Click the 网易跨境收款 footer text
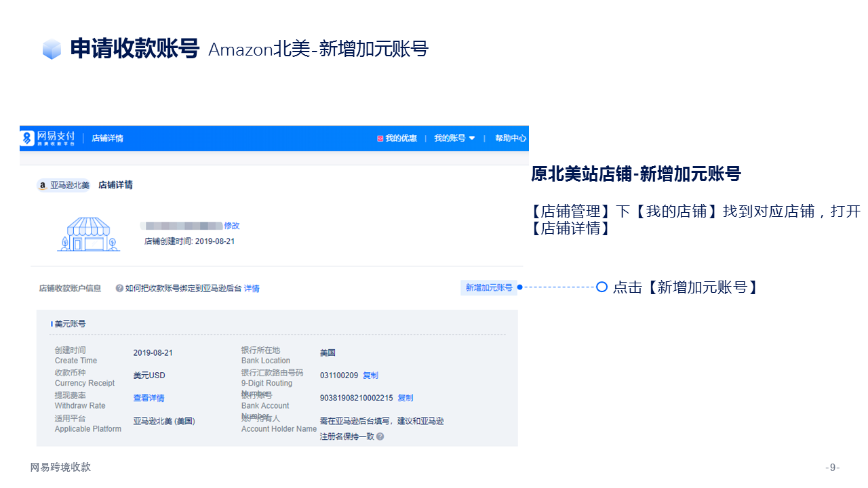The height and width of the screenshot is (488, 868). coord(60,467)
